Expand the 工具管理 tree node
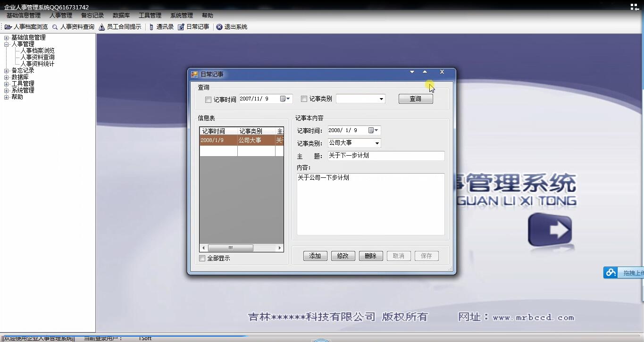The width and height of the screenshot is (644, 342). coord(7,83)
